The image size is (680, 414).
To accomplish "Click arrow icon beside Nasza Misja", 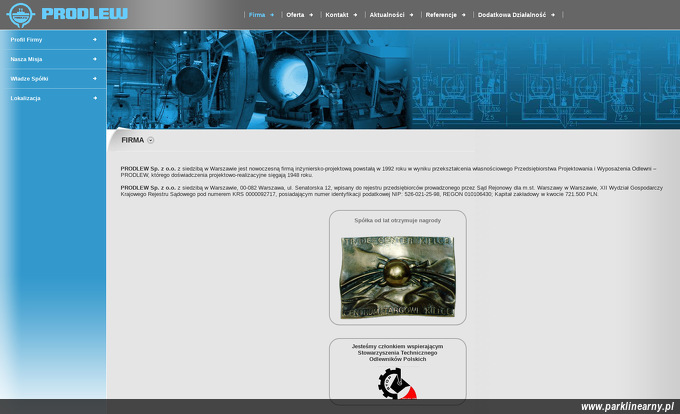I will [95, 59].
